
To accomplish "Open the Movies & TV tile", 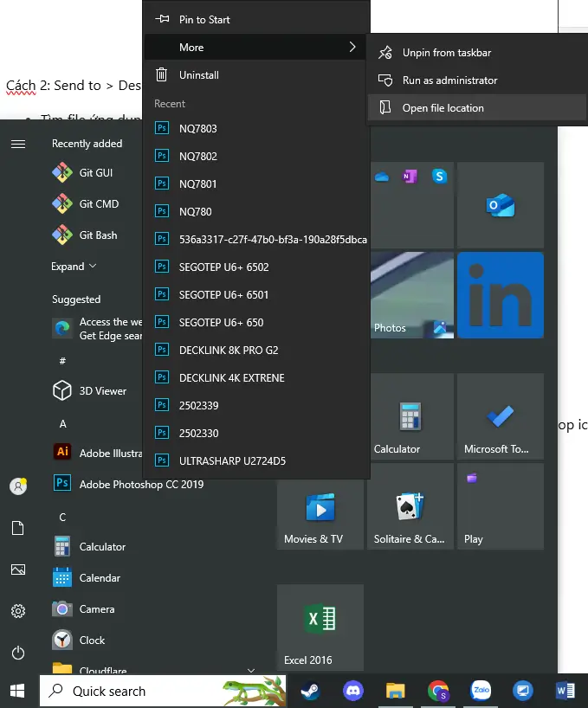I will tap(320, 506).
